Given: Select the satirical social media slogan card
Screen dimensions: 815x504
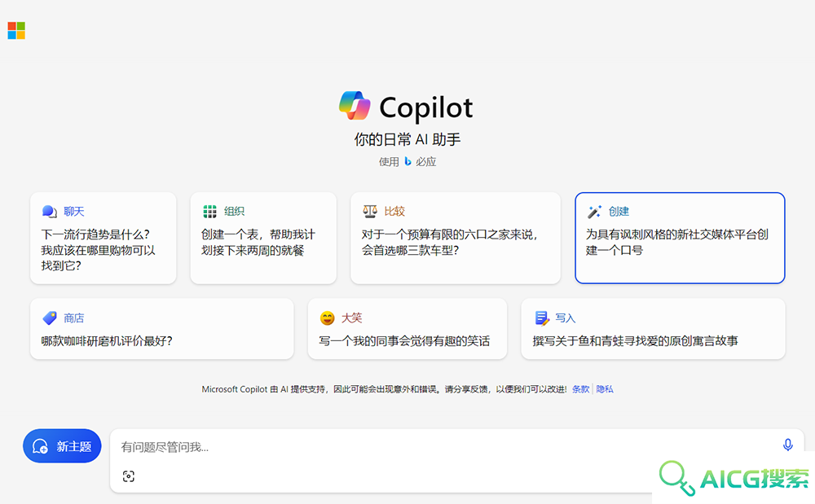Looking at the screenshot, I should [680, 239].
